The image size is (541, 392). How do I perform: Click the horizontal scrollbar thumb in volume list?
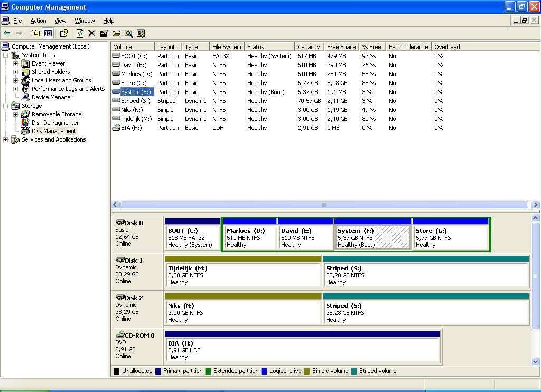[324, 204]
